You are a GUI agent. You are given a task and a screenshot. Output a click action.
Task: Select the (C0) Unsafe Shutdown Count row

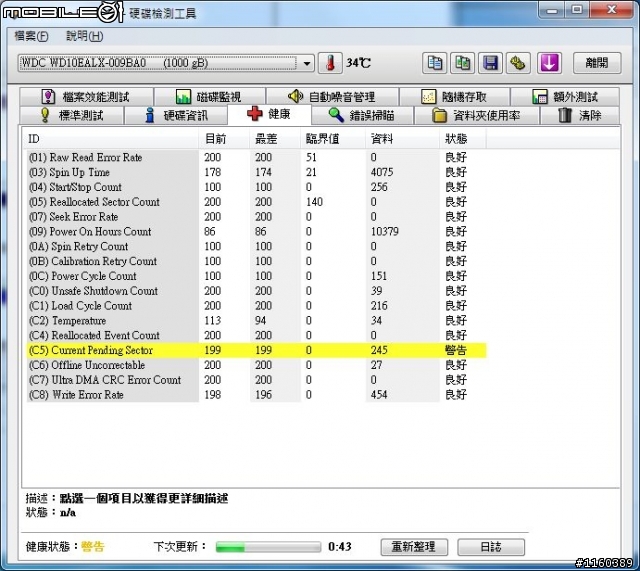pyautogui.click(x=256, y=291)
